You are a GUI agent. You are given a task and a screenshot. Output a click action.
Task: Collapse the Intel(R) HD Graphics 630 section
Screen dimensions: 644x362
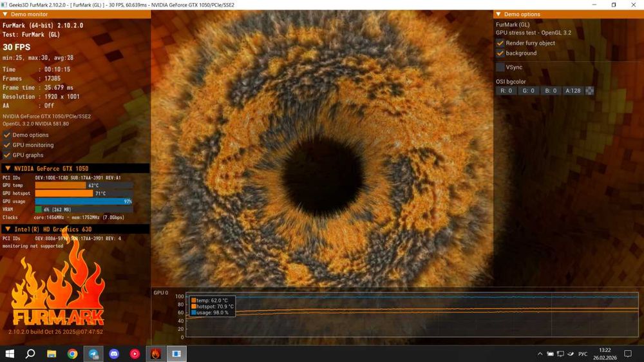click(x=8, y=229)
